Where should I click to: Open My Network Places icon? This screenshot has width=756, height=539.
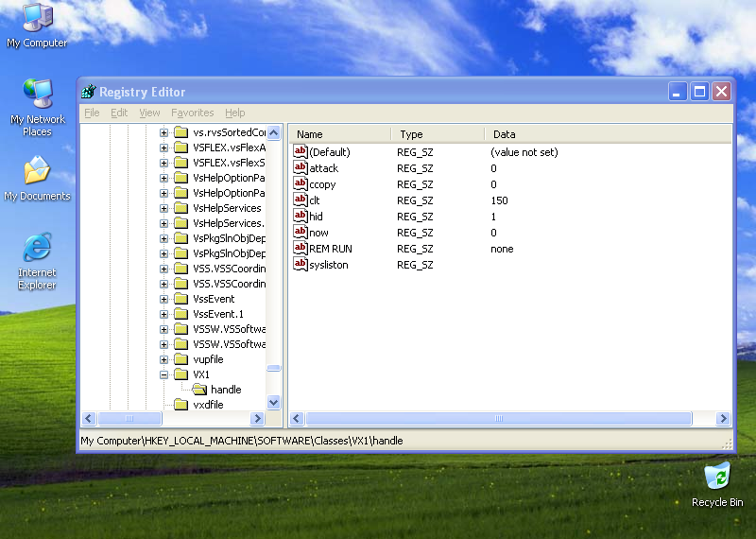[x=37, y=95]
